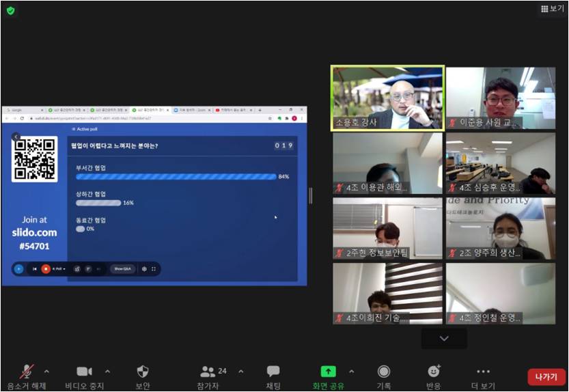Open the 보기 view layout menu
Screen dimensions: 569x392
[553, 9]
